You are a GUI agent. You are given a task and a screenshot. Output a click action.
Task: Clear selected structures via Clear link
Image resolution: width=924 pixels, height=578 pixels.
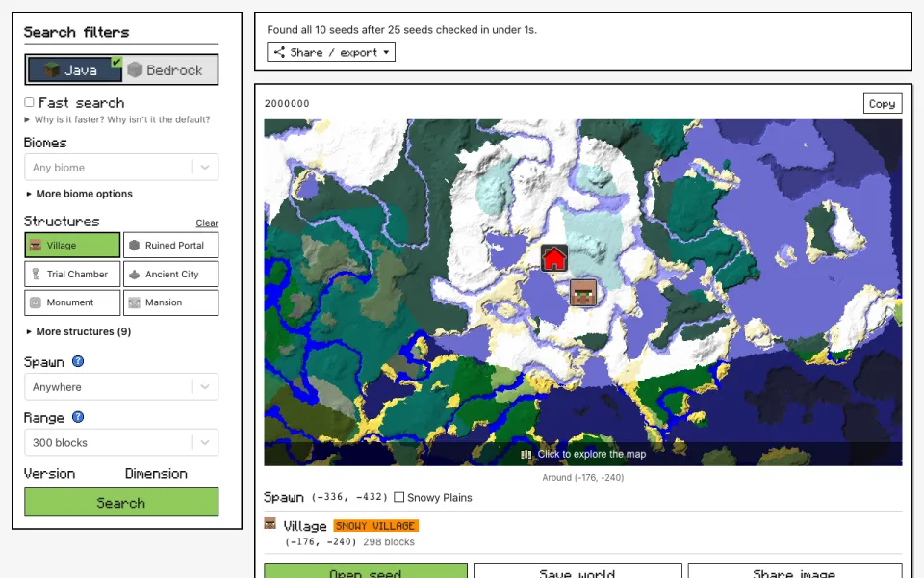(207, 223)
